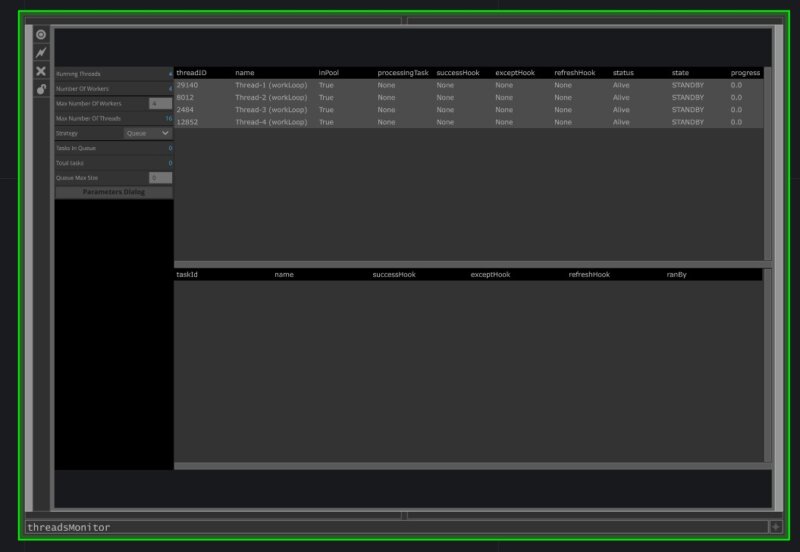This screenshot has height=552, width=800.
Task: Click the threads table vertical scrollbar
Action: [768, 163]
